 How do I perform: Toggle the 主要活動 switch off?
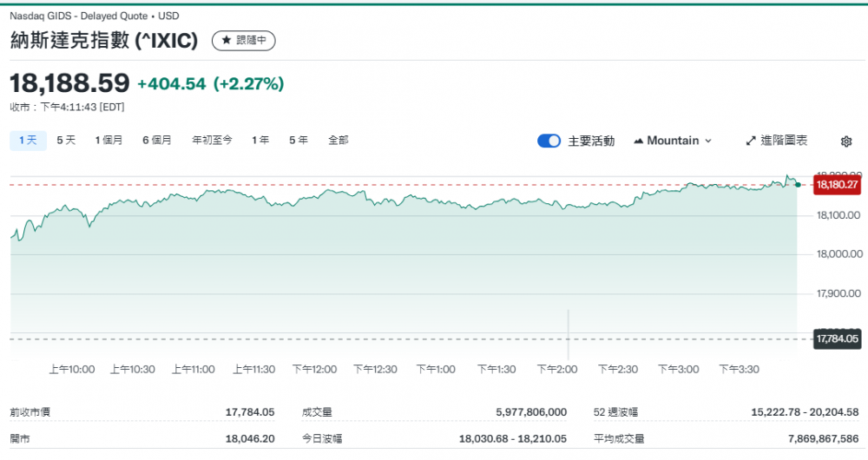[549, 141]
